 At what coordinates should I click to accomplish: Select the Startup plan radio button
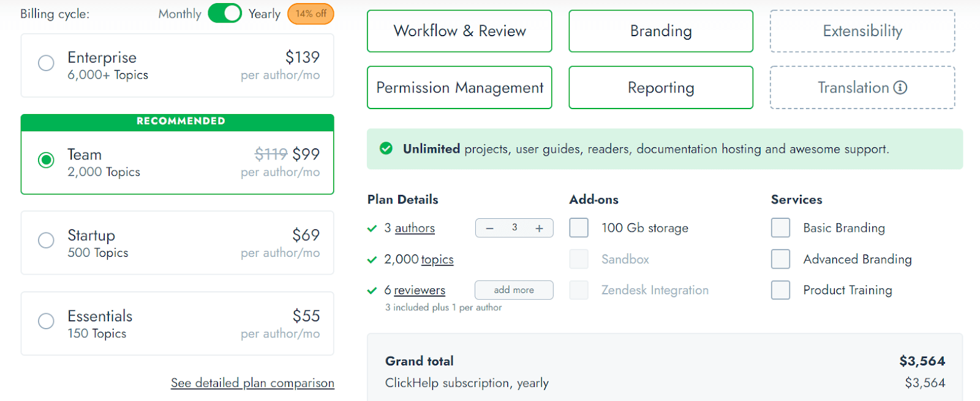(46, 240)
